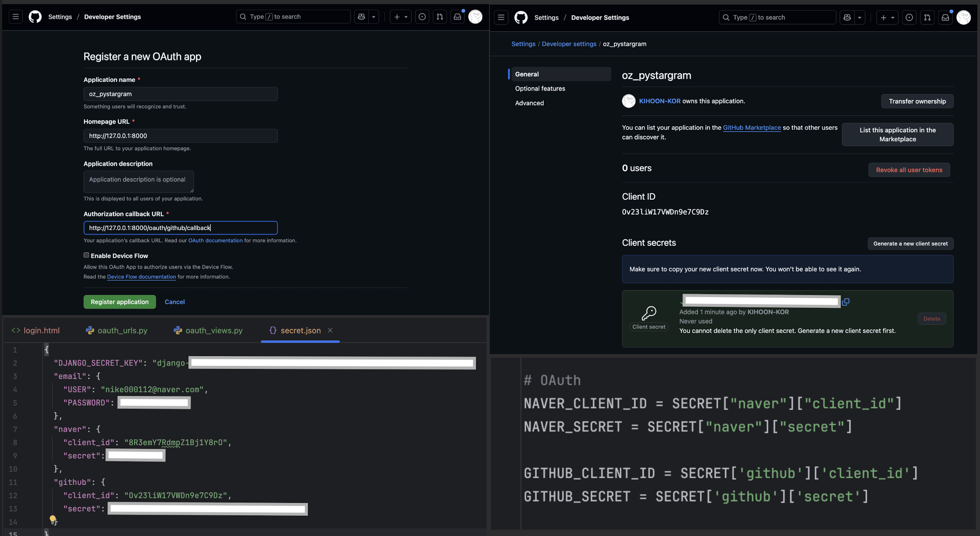Click the Register application button
Image resolution: width=980 pixels, height=536 pixels.
pyautogui.click(x=120, y=302)
